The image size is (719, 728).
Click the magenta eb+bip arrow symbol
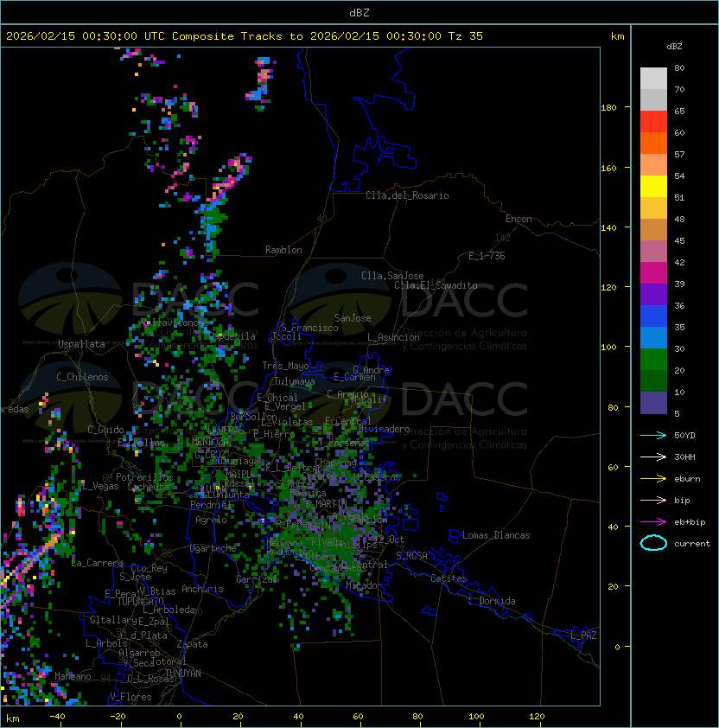[653, 522]
